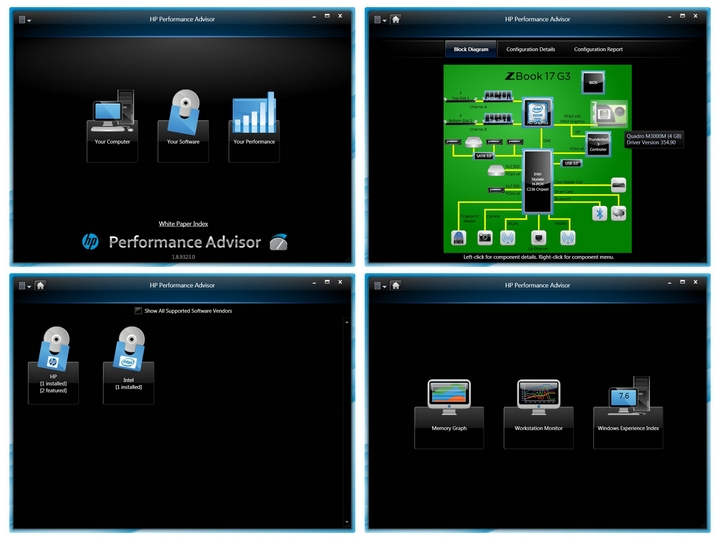The image size is (720, 540).
Task: Click the Bluetooth component in block diagram
Action: click(x=600, y=213)
